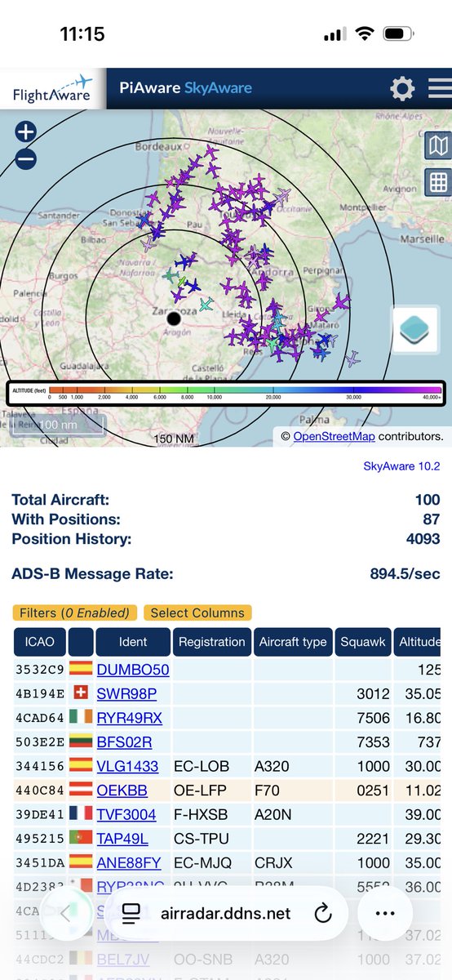Click ADS-B Message Rate value 894.5/sec

(x=405, y=574)
